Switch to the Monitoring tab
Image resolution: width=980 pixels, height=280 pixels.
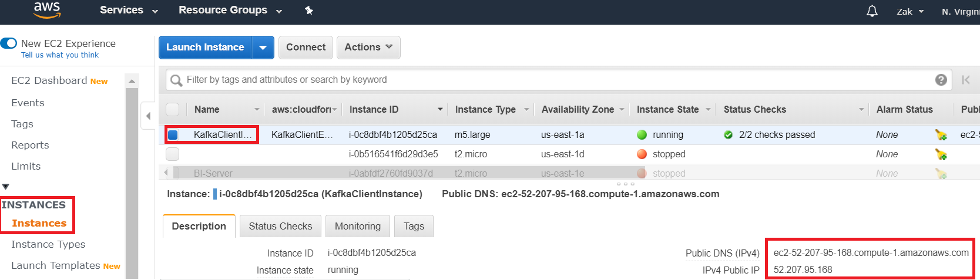point(357,226)
